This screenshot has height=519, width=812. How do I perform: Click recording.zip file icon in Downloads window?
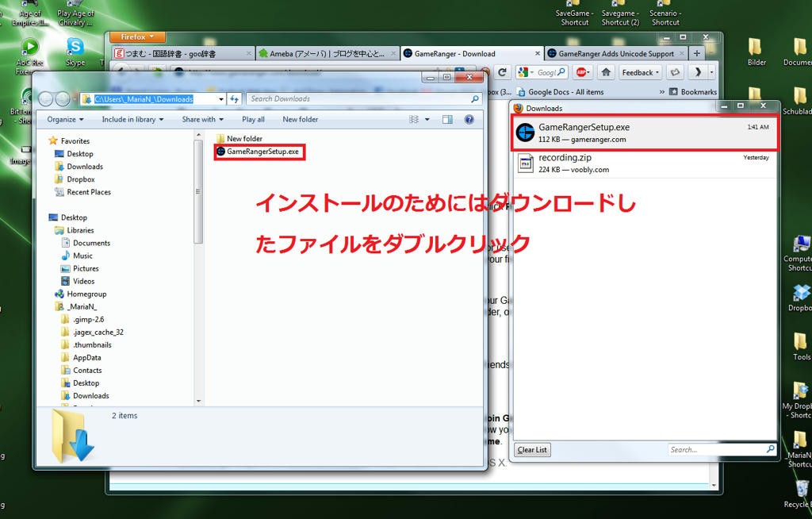525,163
